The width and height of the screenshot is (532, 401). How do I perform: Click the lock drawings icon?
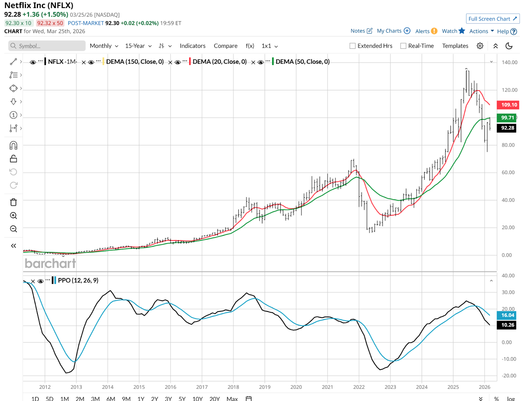(x=13, y=159)
